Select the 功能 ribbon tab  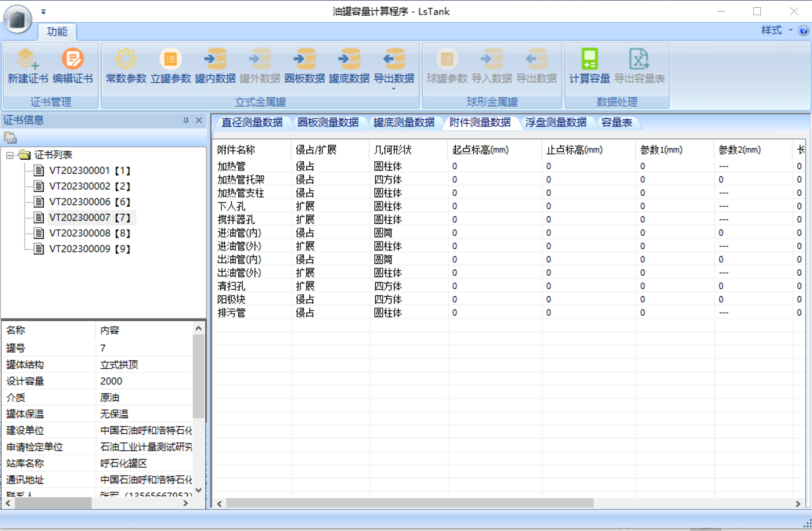pos(57,31)
